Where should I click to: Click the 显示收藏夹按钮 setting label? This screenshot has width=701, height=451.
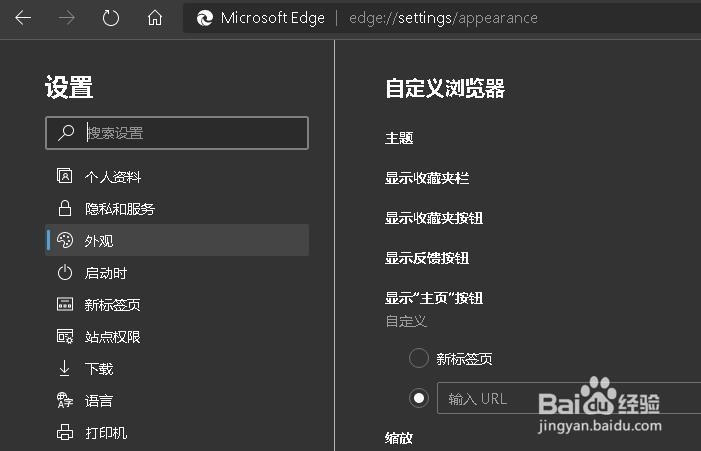[x=434, y=218]
